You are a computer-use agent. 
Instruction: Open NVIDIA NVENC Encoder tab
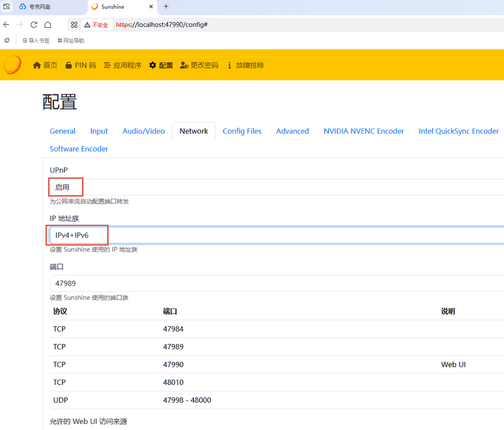(363, 131)
